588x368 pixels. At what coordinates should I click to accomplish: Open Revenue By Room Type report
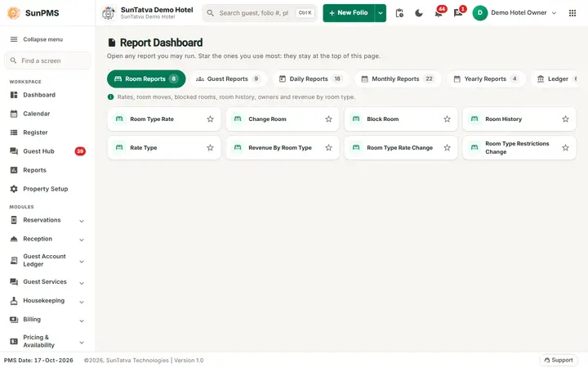283,147
